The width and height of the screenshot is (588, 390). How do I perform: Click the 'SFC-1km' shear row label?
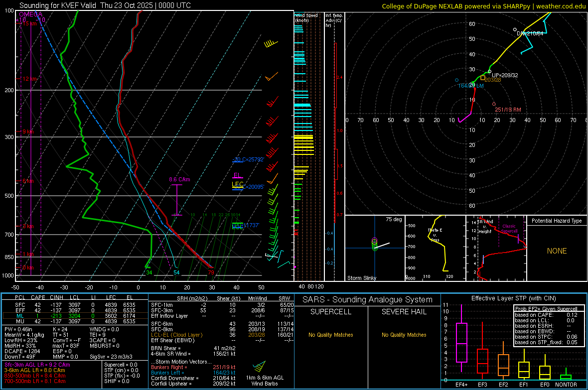click(x=161, y=305)
